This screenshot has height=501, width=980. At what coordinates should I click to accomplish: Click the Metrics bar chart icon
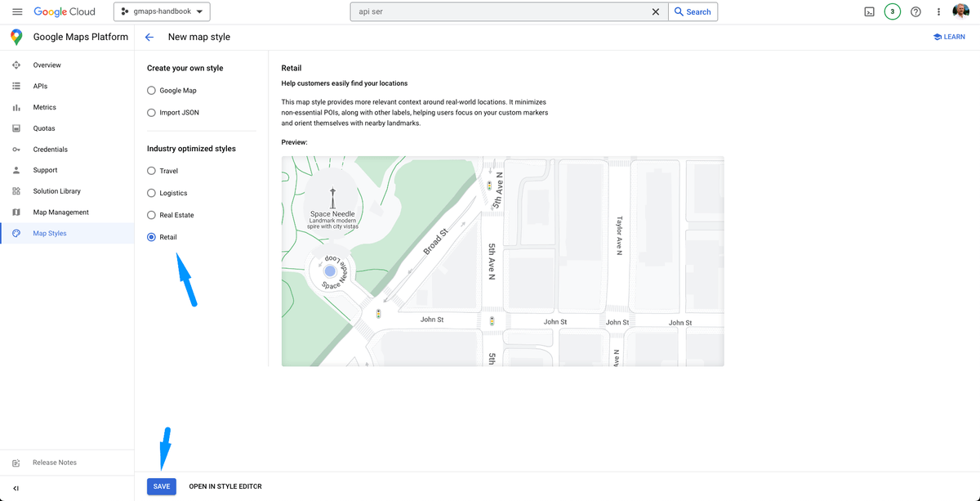(16, 107)
